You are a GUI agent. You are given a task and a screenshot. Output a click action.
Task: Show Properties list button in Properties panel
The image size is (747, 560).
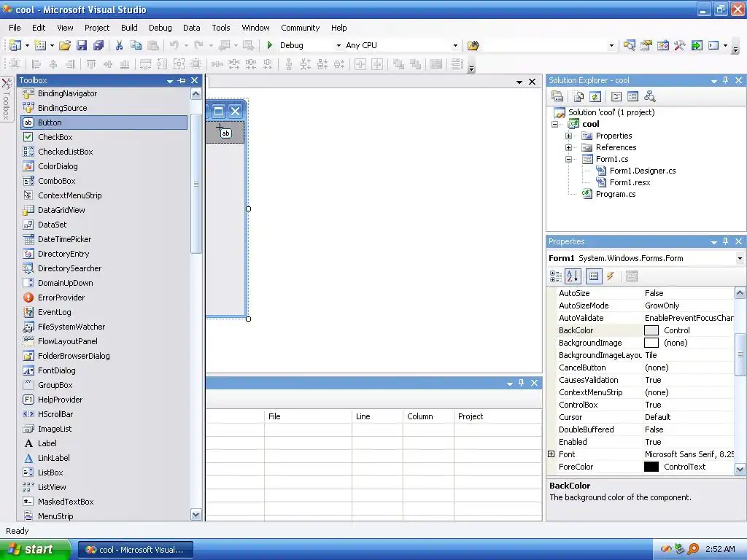[x=594, y=276]
